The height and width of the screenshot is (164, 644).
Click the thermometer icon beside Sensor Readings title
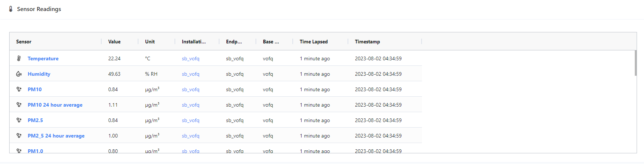[11, 9]
